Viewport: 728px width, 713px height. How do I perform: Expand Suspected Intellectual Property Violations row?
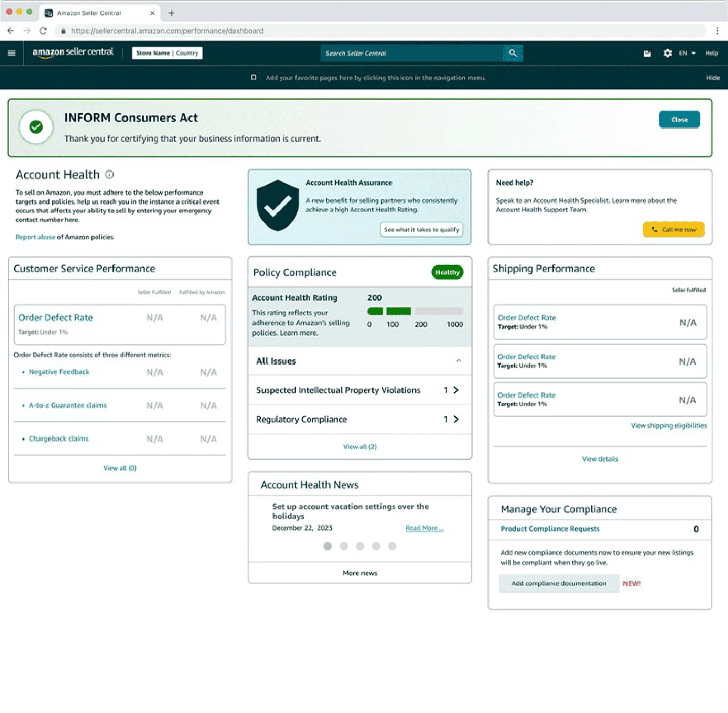coord(359,390)
